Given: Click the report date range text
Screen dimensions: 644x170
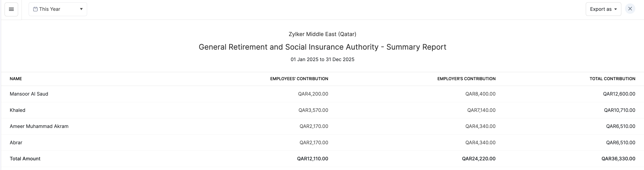Looking at the screenshot, I should [x=322, y=59].
